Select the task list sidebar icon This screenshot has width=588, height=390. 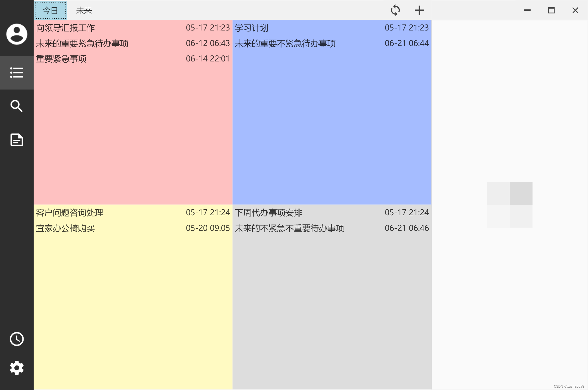(17, 73)
